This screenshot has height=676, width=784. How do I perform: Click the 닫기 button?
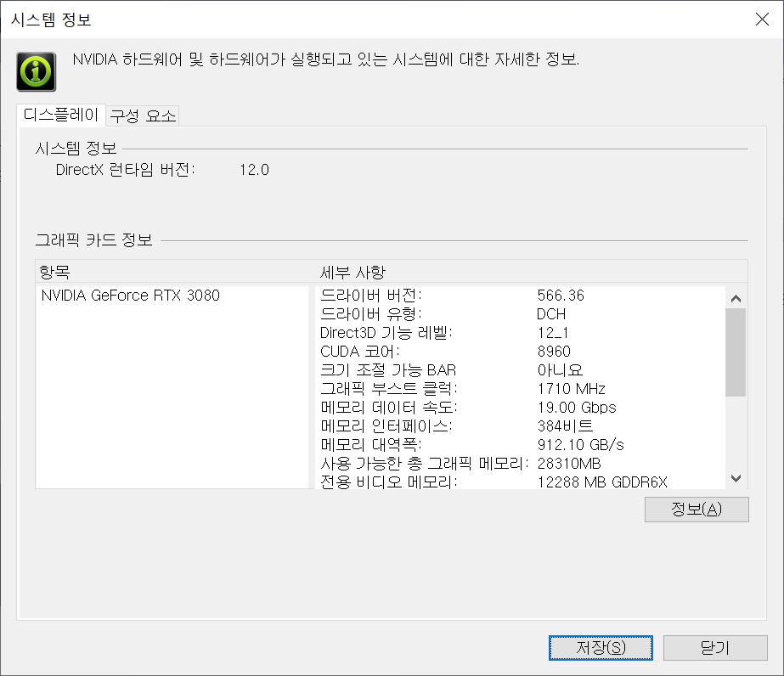click(715, 648)
